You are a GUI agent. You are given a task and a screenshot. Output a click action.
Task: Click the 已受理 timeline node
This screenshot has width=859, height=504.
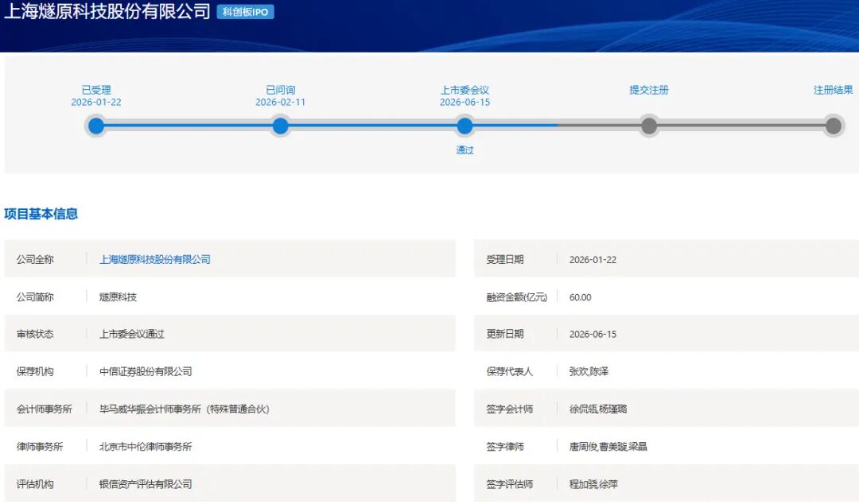point(96,126)
